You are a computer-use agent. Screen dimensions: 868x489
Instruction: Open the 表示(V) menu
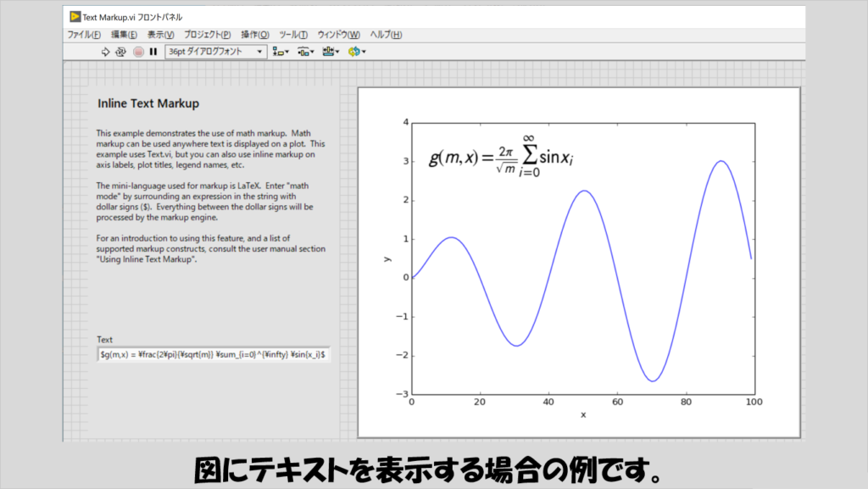click(160, 35)
